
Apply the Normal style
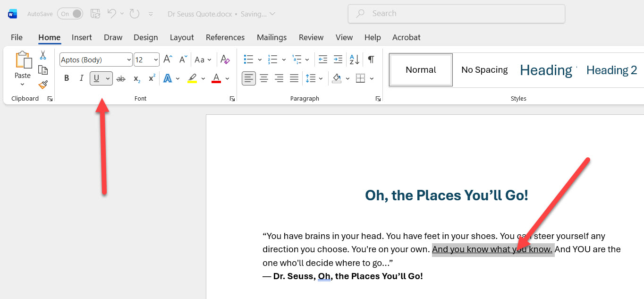[x=421, y=70]
